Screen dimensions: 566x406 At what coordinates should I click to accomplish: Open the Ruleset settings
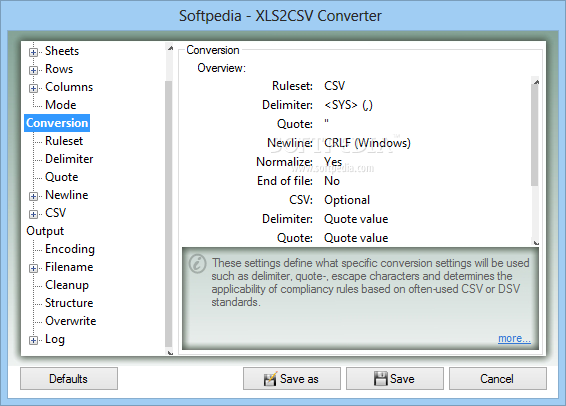[x=64, y=141]
